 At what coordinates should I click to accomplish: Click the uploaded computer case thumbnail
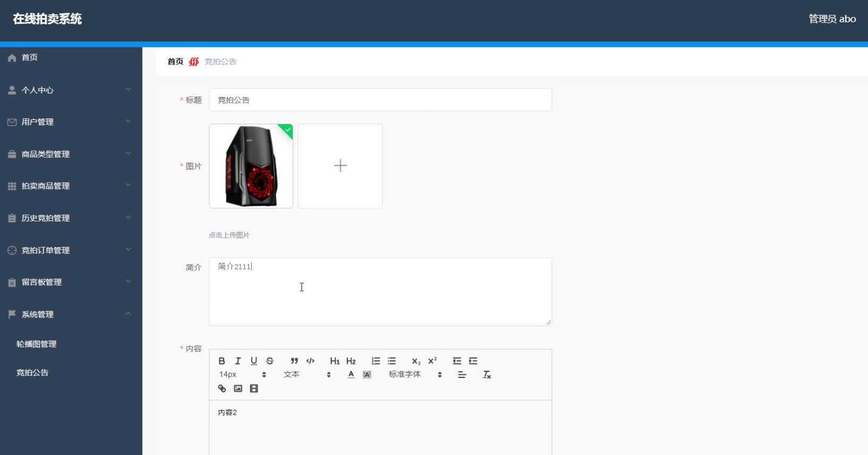click(251, 166)
